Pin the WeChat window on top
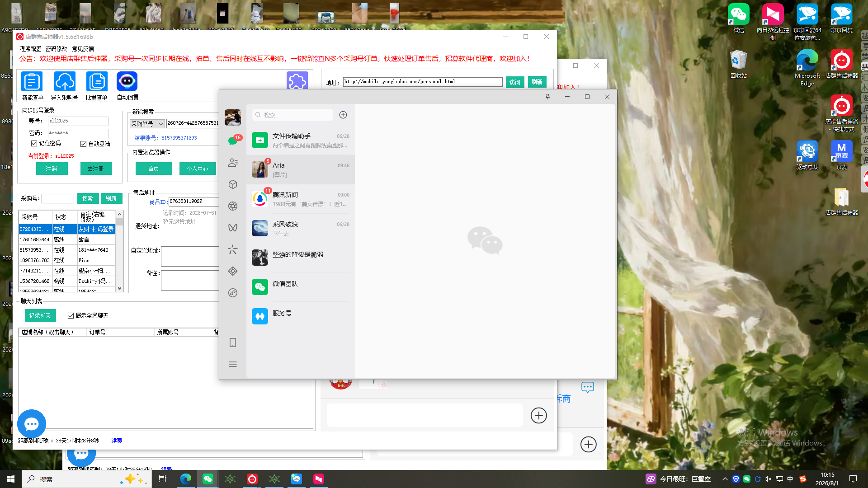 point(547,97)
